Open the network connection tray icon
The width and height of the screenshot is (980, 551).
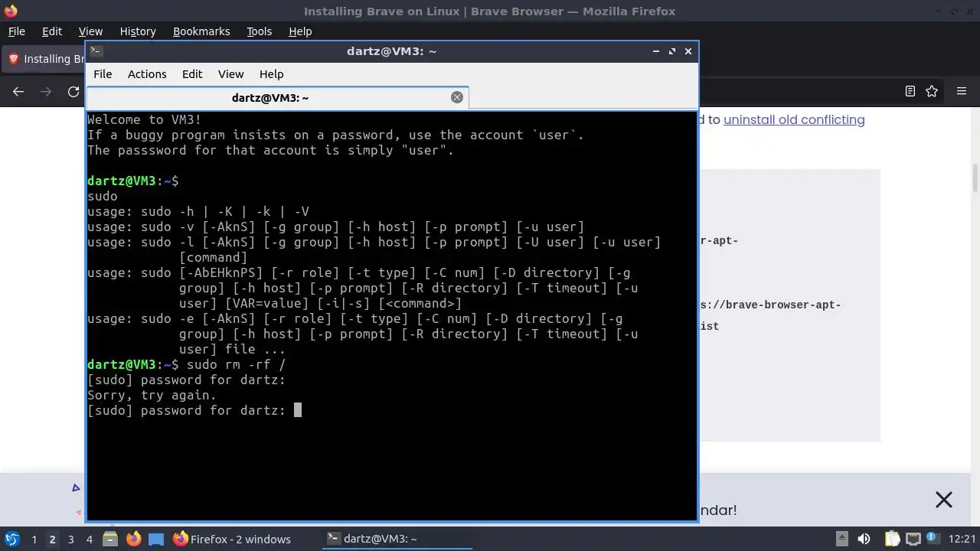(913, 539)
